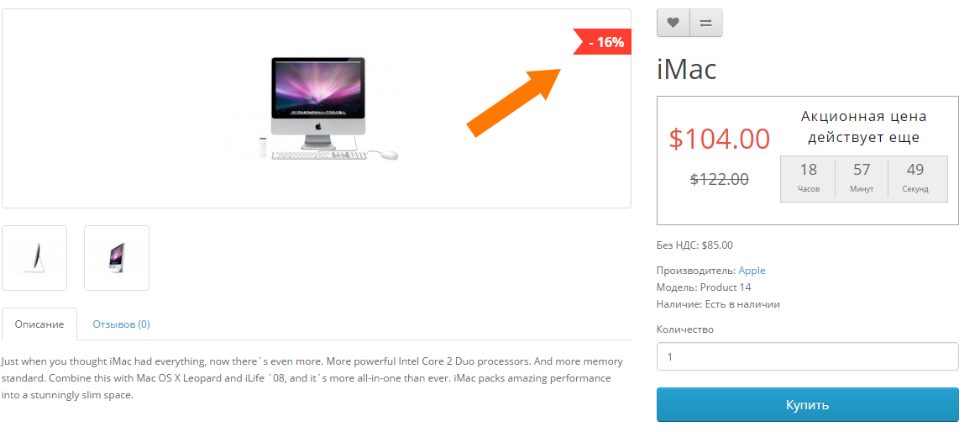Click the Купить button
This screenshot has width=980, height=432.
click(808, 404)
